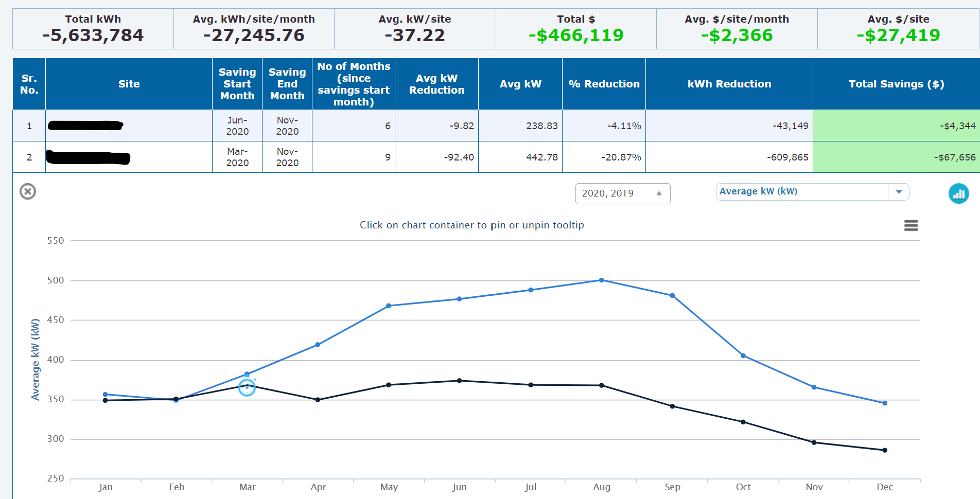Image resolution: width=980 pixels, height=499 pixels.
Task: Select the redacted site name in row 1
Action: pos(85,126)
